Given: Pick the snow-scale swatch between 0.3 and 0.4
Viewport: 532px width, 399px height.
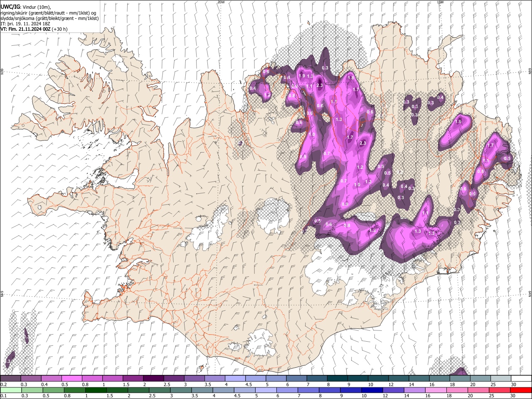Looking at the screenshot, I should coord(31,378).
